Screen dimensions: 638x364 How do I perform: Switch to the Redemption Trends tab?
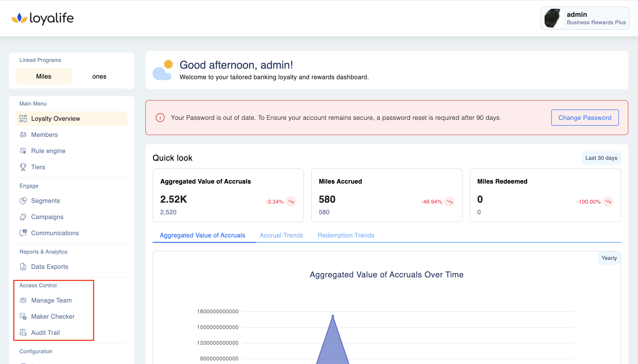tap(346, 235)
